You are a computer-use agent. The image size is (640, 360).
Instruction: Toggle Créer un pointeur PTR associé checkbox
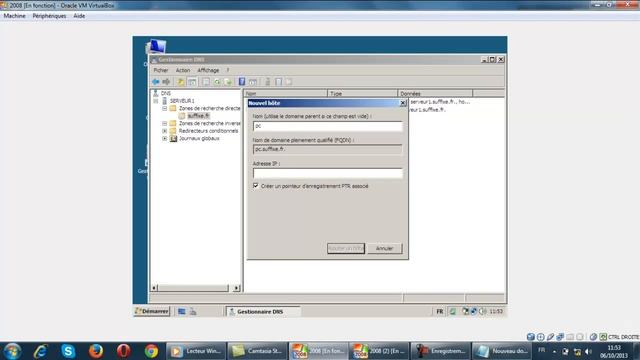tap(256, 186)
